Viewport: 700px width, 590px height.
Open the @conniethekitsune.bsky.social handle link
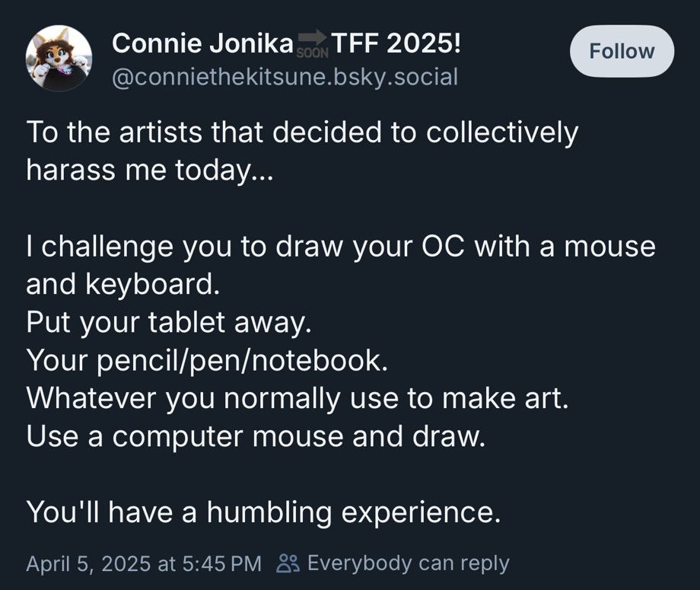pos(285,76)
